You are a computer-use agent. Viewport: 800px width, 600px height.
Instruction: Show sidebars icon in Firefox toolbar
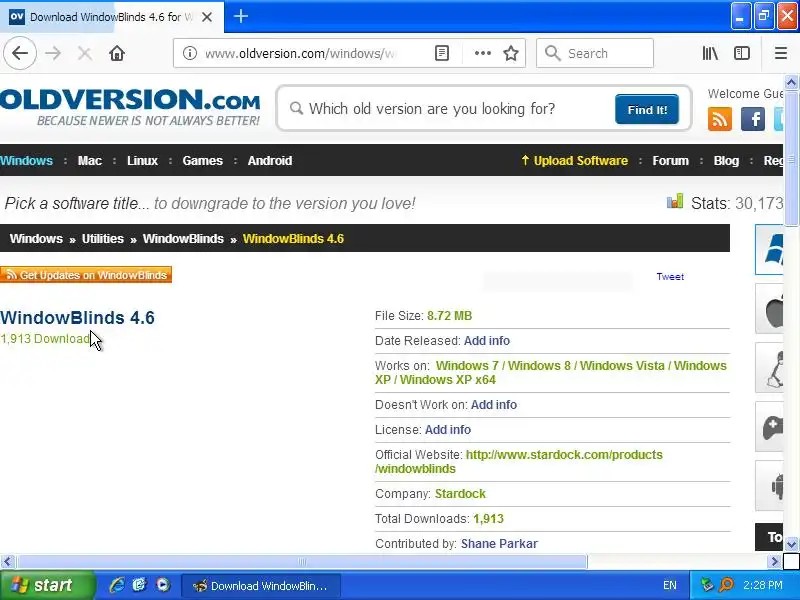742,53
